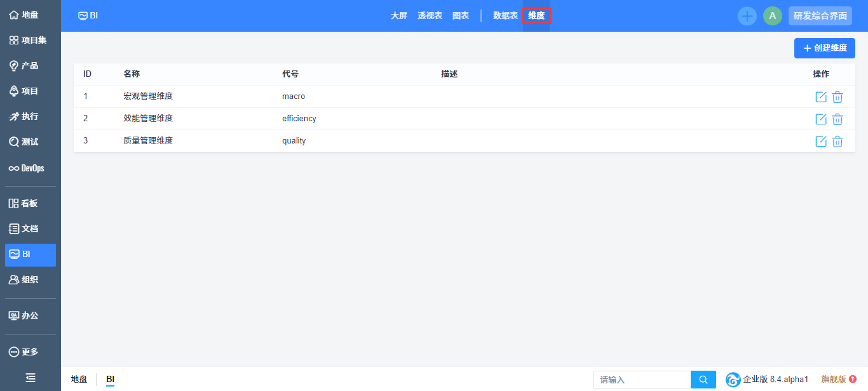Open the 透视表 tab
The height and width of the screenshot is (391, 868).
click(x=430, y=16)
